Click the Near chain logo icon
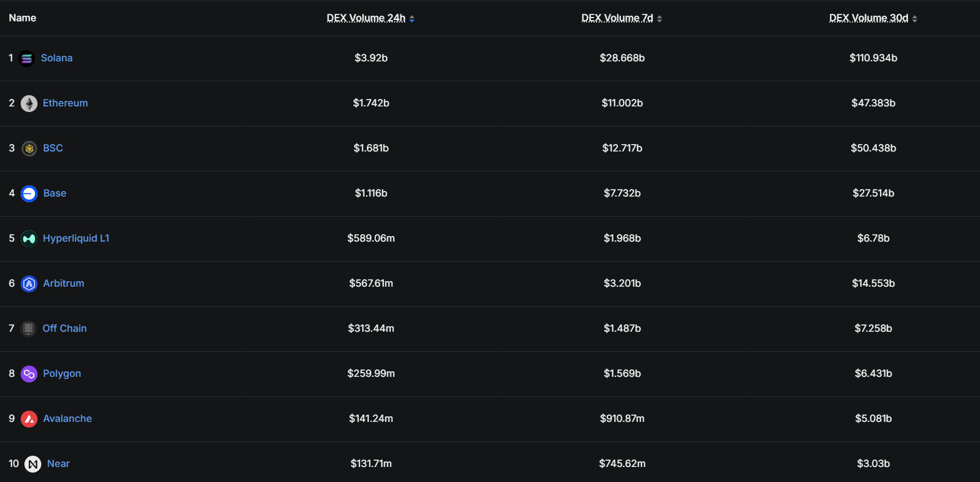Viewport: 980px width, 482px height. 33,464
